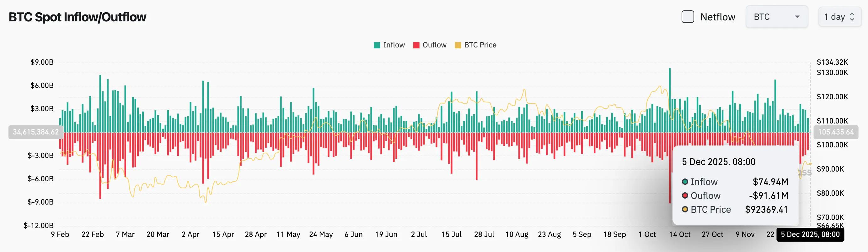Click the BTC Spot Inflow/Outflow title

(x=78, y=17)
